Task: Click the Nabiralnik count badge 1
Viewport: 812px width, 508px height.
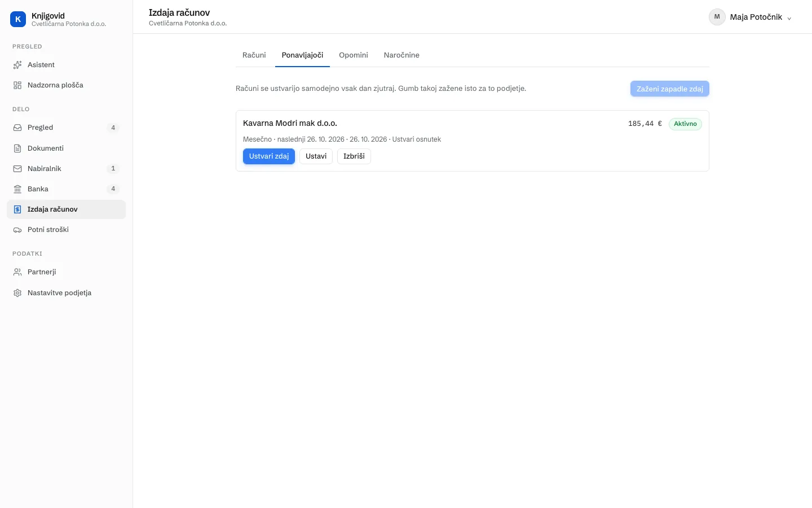Action: click(113, 169)
